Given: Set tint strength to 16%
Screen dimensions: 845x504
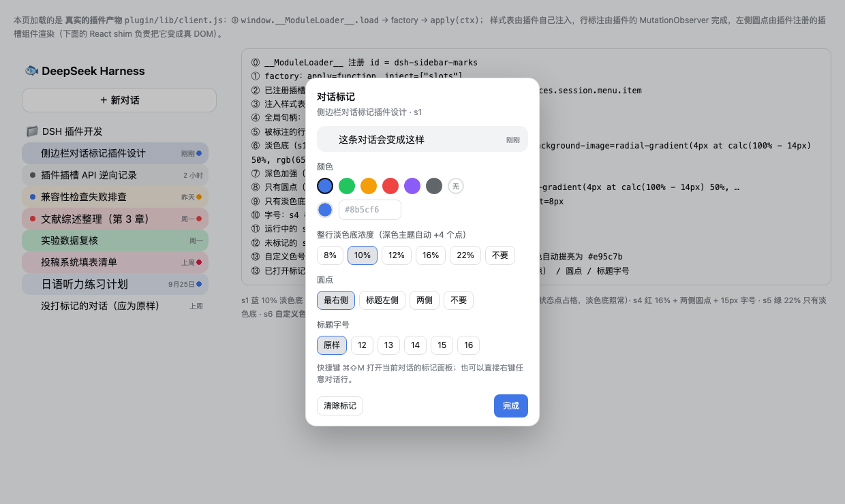Looking at the screenshot, I should point(431,255).
